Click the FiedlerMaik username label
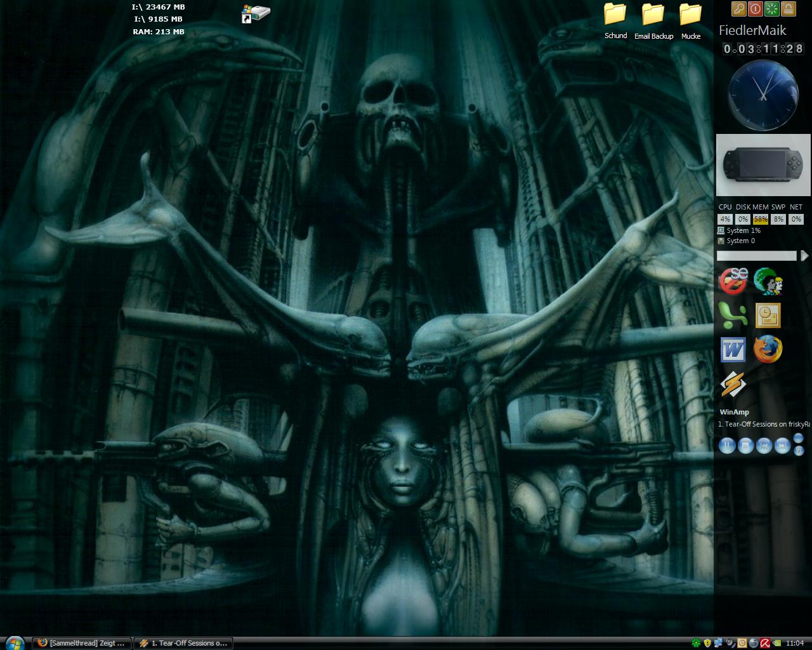 pyautogui.click(x=752, y=30)
